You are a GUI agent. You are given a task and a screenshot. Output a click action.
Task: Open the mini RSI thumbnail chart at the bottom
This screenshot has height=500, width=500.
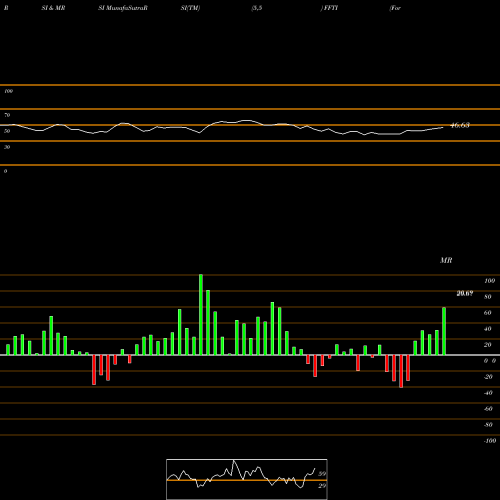pyautogui.click(x=247, y=479)
